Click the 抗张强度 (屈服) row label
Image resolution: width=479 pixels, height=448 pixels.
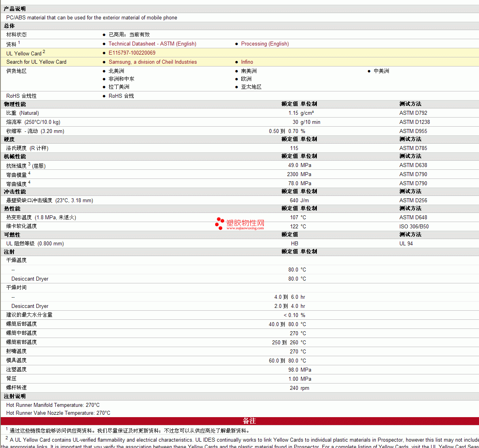[26, 165]
